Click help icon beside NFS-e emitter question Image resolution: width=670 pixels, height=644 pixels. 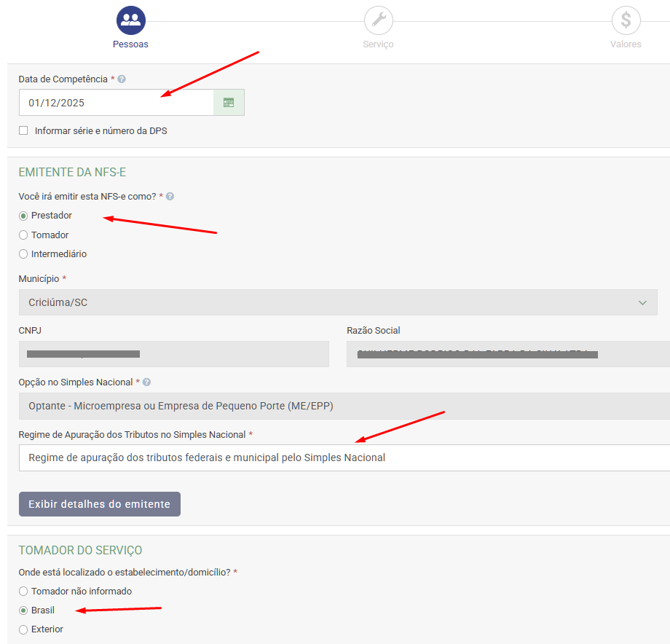[170, 197]
